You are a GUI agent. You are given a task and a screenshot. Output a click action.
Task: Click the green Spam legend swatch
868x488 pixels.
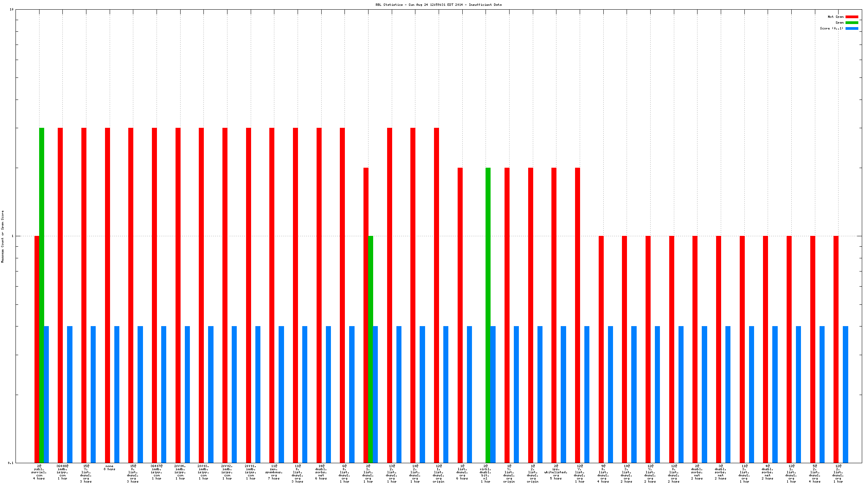(852, 23)
